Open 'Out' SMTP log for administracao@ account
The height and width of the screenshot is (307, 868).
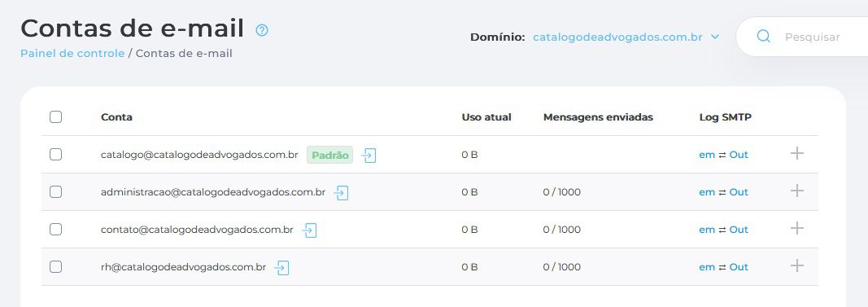[739, 192]
